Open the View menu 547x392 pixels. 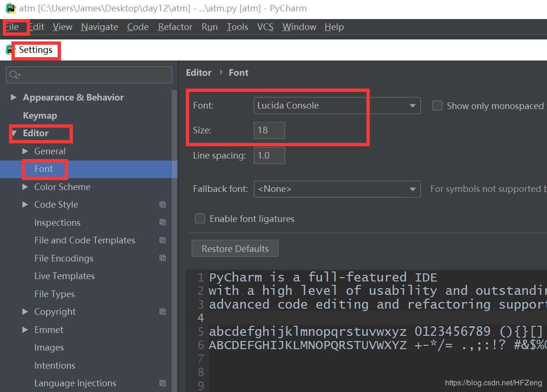(63, 27)
